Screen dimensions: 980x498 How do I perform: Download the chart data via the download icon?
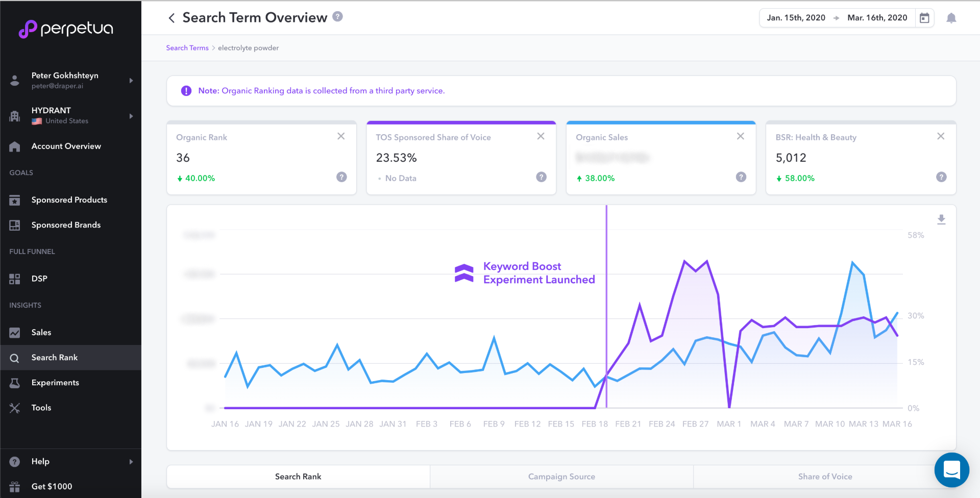(941, 219)
